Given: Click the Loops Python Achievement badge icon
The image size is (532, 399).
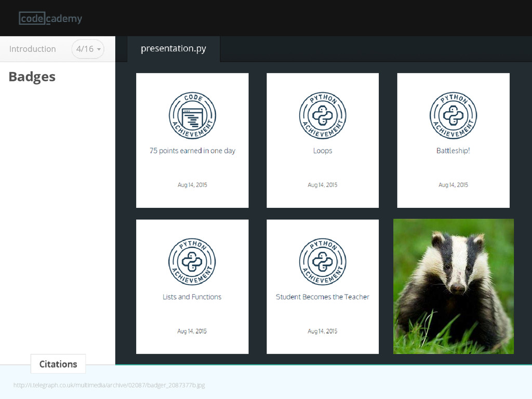Looking at the screenshot, I should coord(323,115).
